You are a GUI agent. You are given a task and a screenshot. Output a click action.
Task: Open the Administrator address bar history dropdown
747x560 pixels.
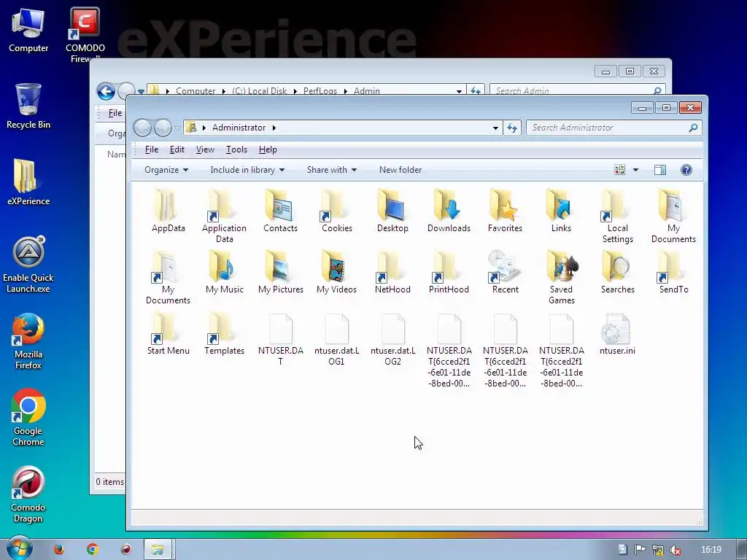click(495, 128)
